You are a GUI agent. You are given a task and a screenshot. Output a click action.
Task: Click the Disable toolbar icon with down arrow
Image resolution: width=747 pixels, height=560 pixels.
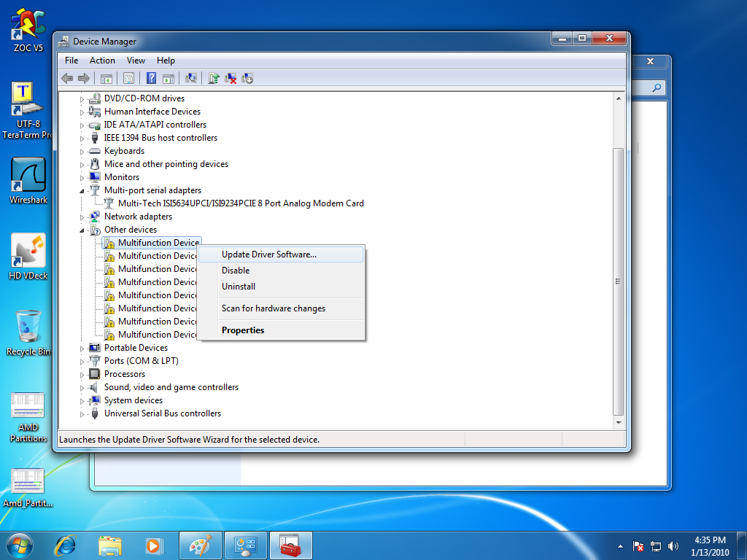(x=247, y=78)
